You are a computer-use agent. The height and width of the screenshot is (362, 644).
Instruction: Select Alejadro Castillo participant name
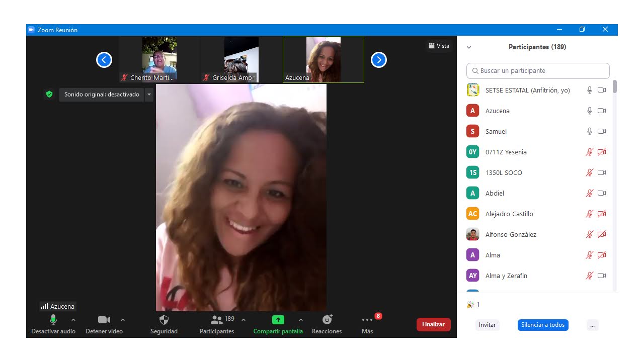point(509,214)
